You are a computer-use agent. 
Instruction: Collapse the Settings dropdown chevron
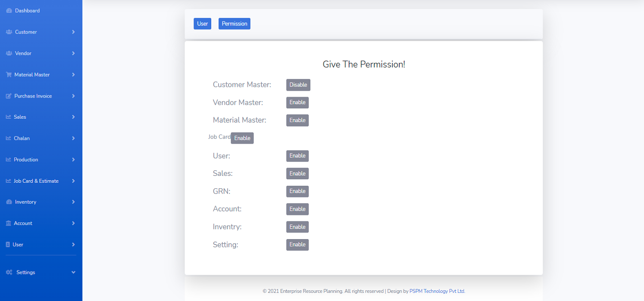pos(73,273)
